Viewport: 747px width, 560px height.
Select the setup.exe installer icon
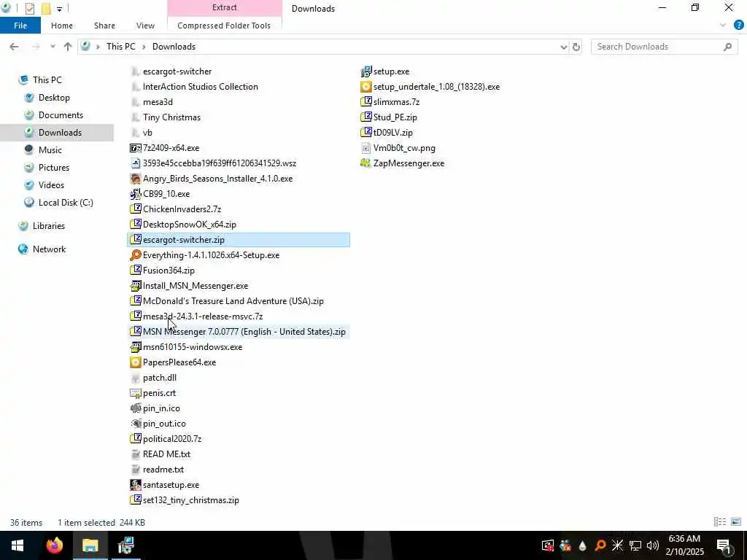pyautogui.click(x=365, y=71)
